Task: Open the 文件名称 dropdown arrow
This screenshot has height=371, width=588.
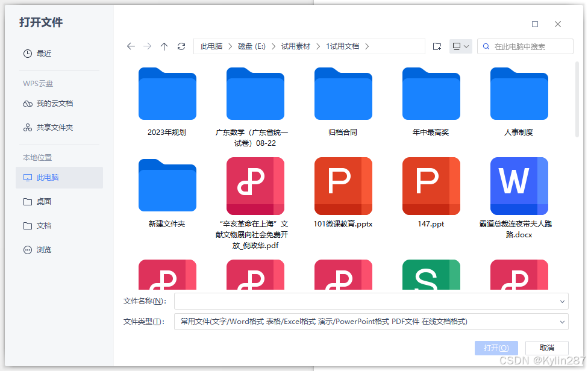Action: click(562, 302)
